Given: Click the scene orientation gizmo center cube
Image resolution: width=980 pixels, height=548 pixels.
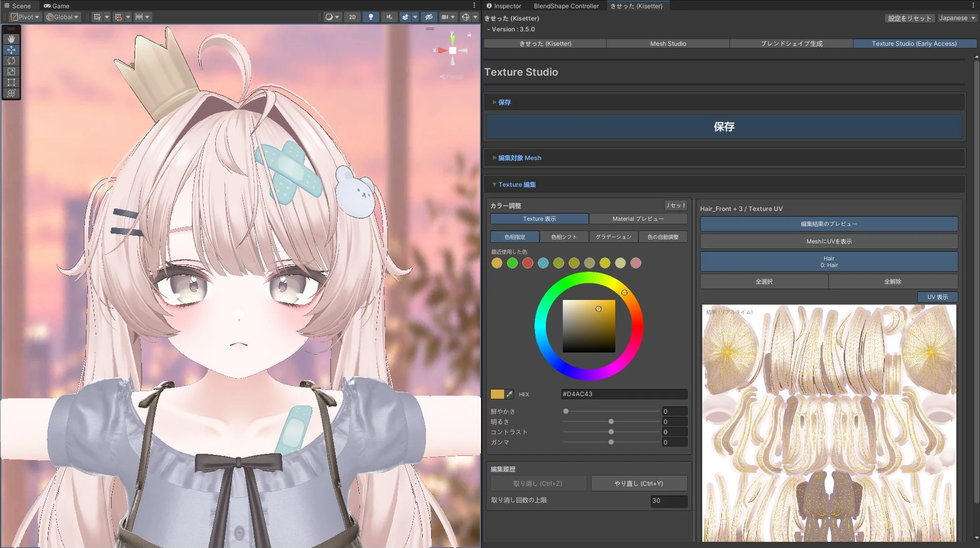Looking at the screenshot, I should 452,50.
